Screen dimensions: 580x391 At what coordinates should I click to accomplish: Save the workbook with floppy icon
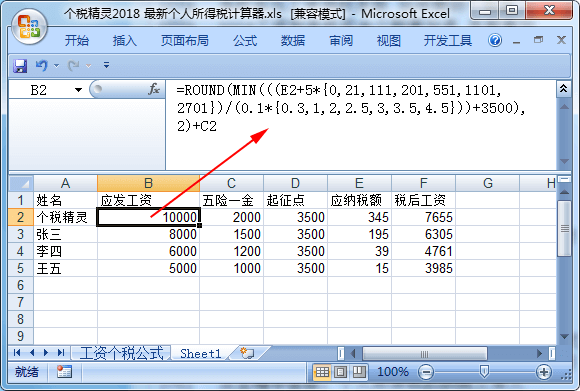(20, 66)
